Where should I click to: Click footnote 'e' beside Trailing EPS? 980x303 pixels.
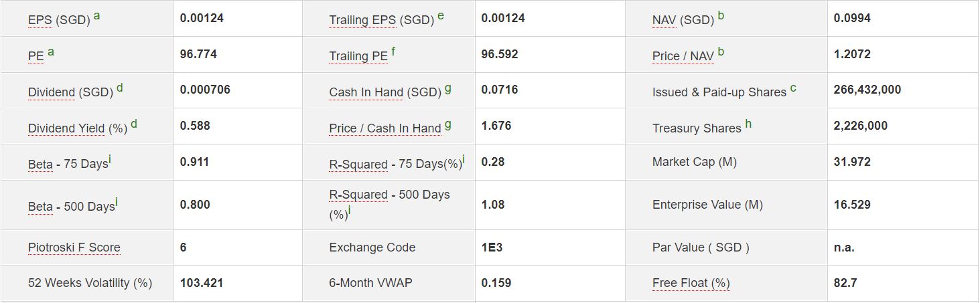click(x=440, y=15)
